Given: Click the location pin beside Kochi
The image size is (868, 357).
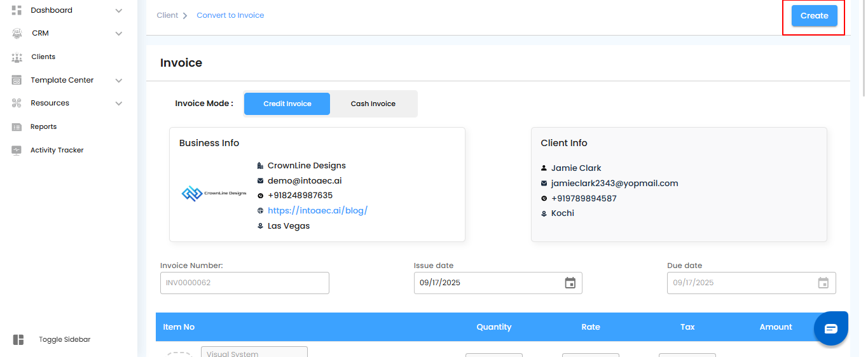Looking at the screenshot, I should (x=544, y=214).
